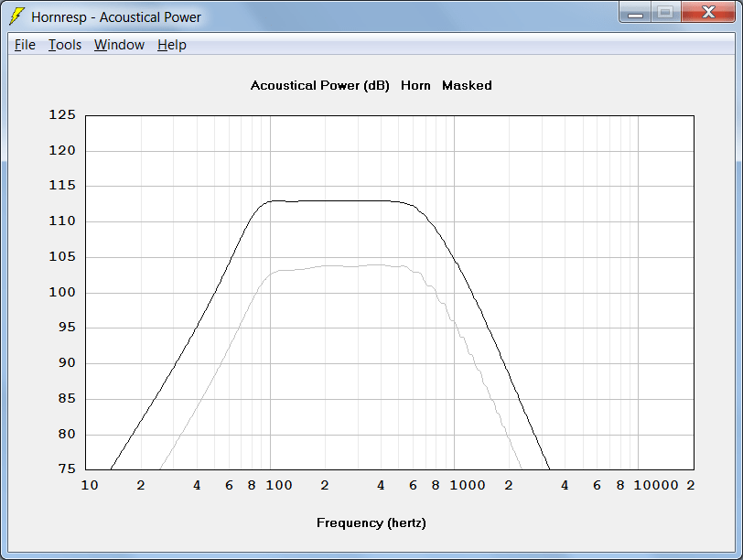Viewport: 743px width, 560px height.
Task: Open the Window menu
Action: (119, 45)
